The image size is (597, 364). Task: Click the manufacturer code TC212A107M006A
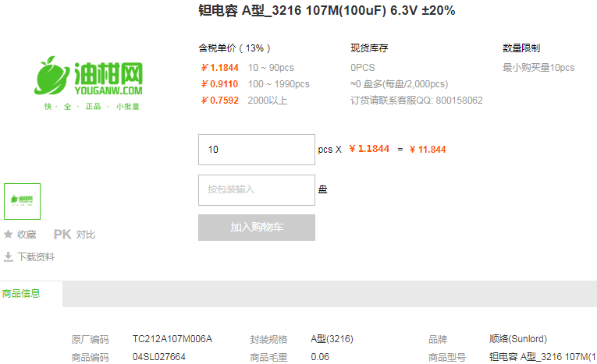click(x=172, y=339)
